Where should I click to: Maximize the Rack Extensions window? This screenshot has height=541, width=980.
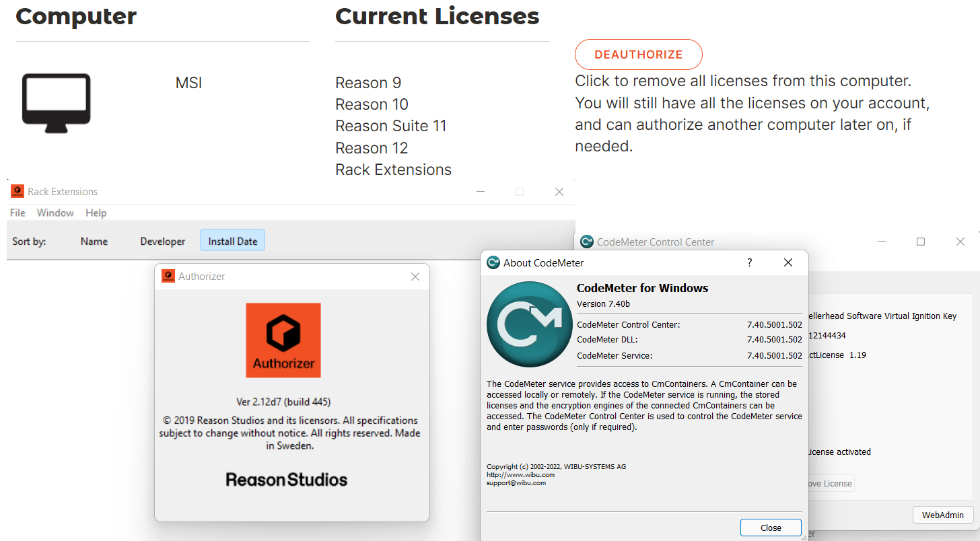pyautogui.click(x=519, y=192)
